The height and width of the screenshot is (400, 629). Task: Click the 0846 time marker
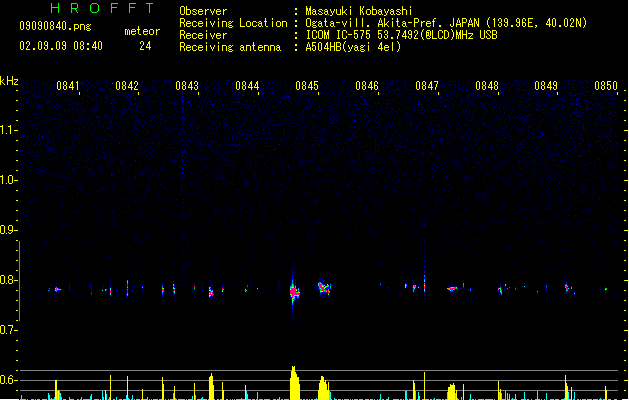point(367,86)
